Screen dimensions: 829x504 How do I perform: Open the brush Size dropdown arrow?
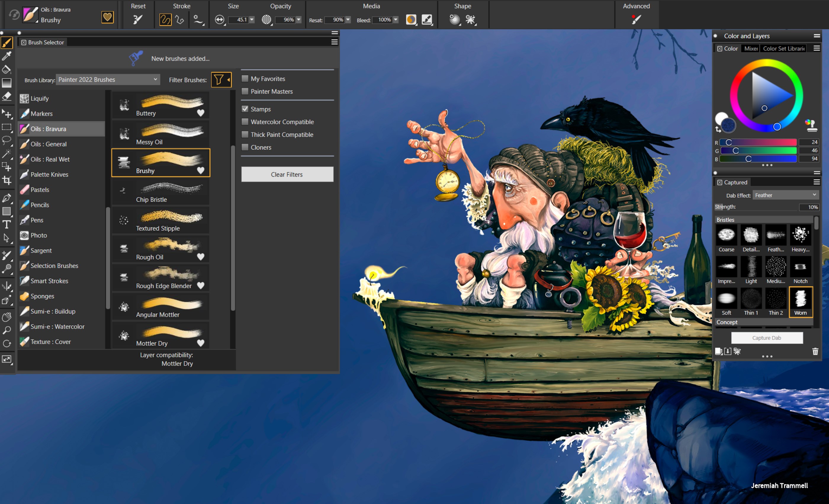[x=252, y=20]
